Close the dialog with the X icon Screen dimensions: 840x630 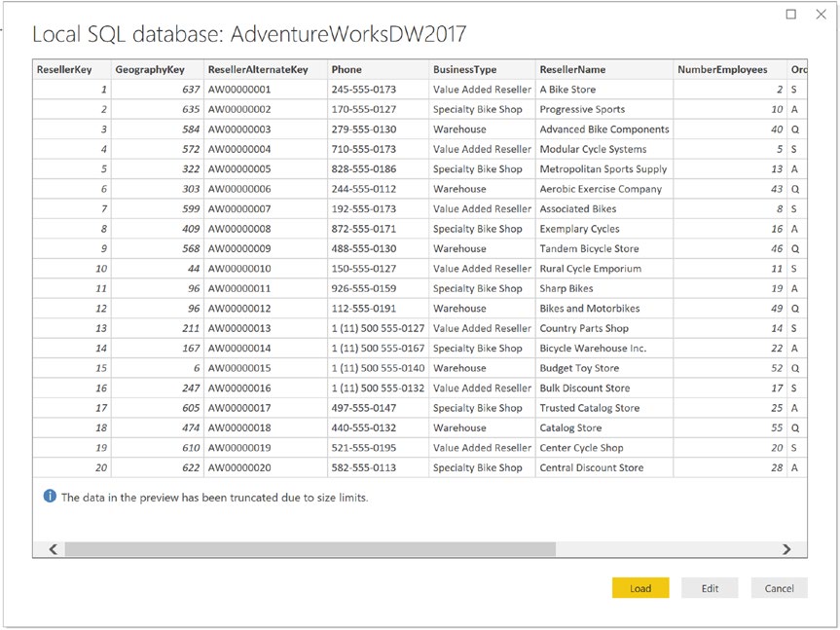(821, 14)
